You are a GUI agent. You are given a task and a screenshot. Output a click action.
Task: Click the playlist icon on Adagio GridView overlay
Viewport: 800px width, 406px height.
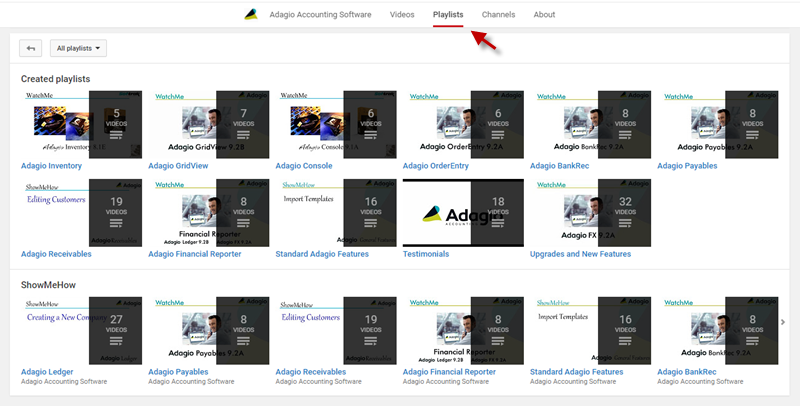(x=243, y=136)
